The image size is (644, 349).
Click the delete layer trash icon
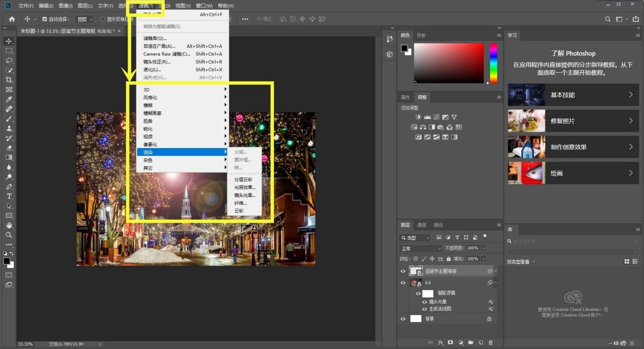pyautogui.click(x=491, y=343)
